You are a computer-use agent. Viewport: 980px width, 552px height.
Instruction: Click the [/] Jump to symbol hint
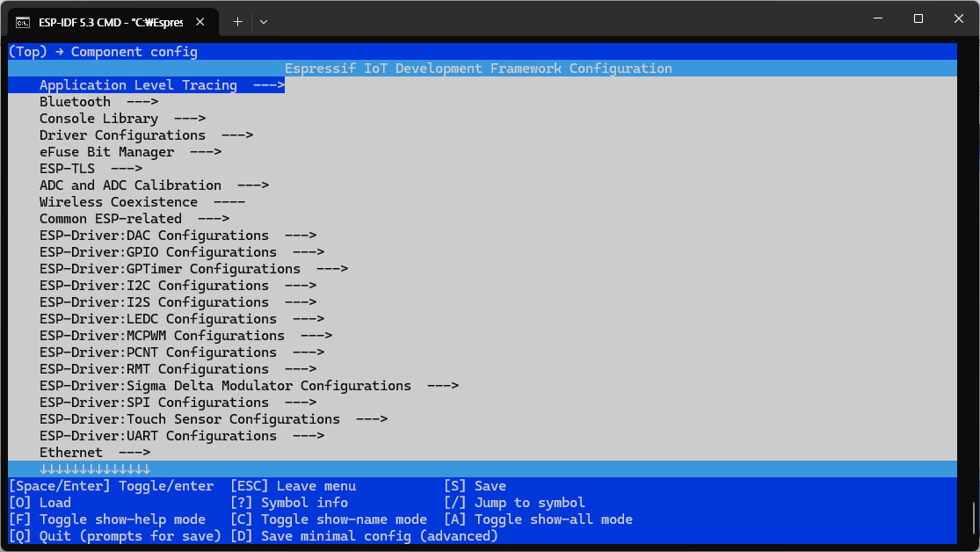[514, 503]
